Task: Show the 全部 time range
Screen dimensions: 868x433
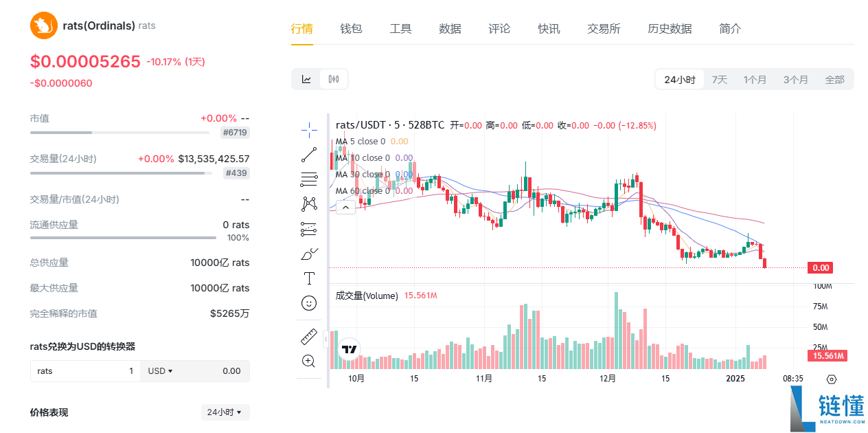Action: pyautogui.click(x=834, y=80)
